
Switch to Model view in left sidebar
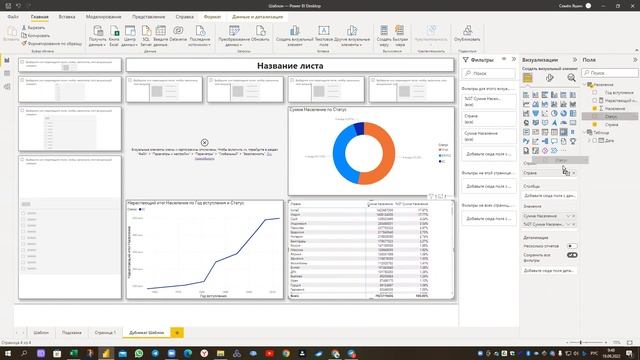click(7, 87)
